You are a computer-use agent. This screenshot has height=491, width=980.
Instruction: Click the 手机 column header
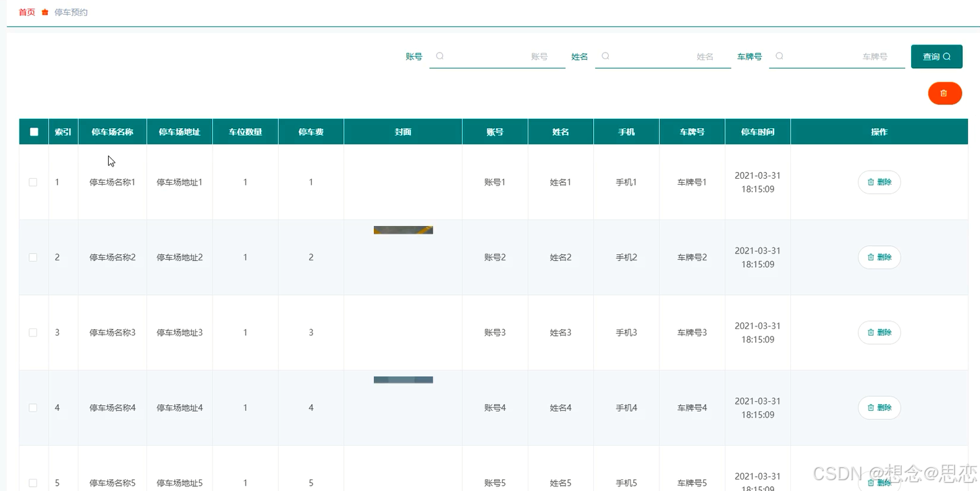626,132
